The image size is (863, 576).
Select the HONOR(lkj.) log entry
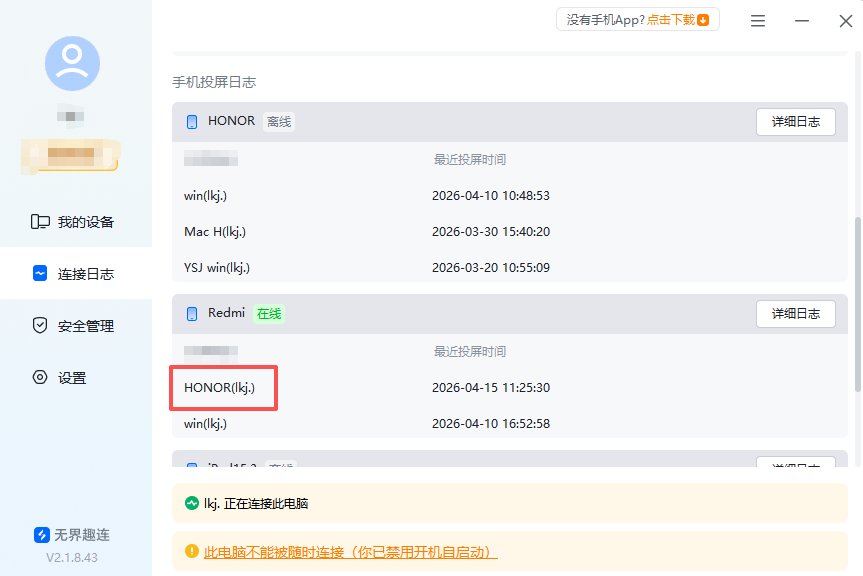220,388
